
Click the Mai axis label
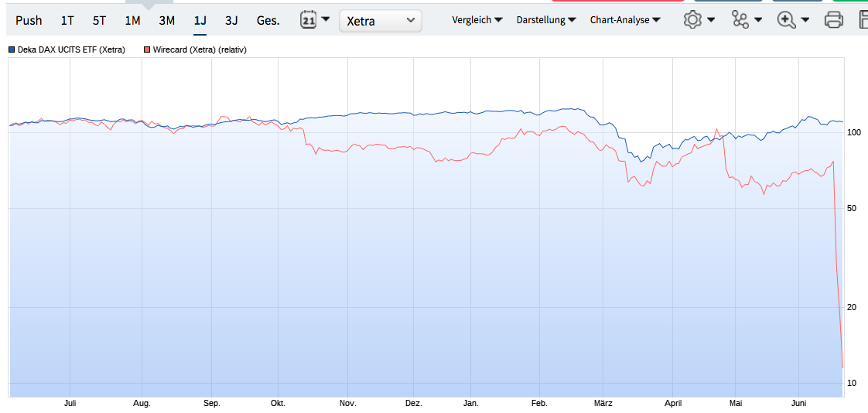[736, 403]
